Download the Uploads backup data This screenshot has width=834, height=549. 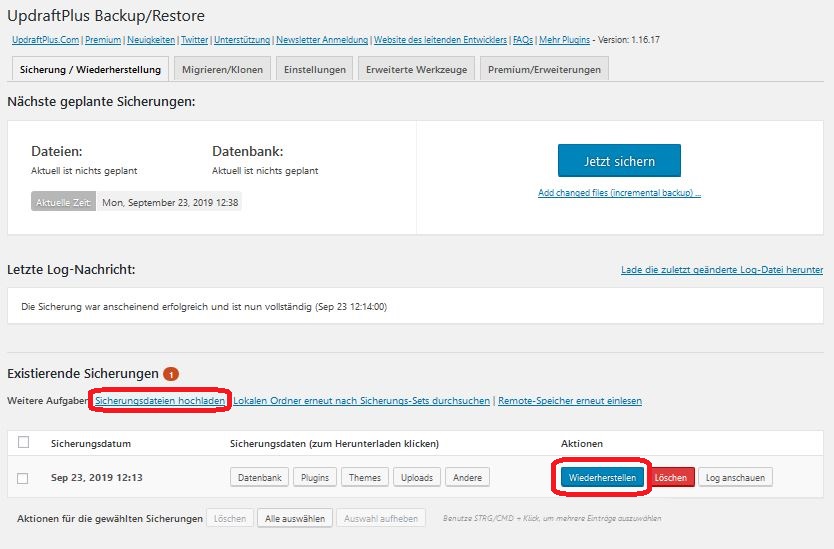tap(417, 478)
